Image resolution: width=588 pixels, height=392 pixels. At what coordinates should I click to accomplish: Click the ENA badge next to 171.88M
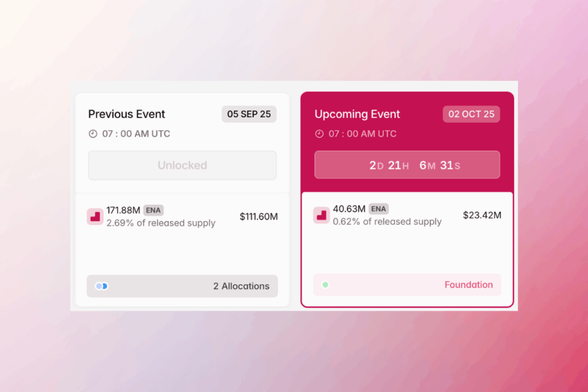point(153,210)
